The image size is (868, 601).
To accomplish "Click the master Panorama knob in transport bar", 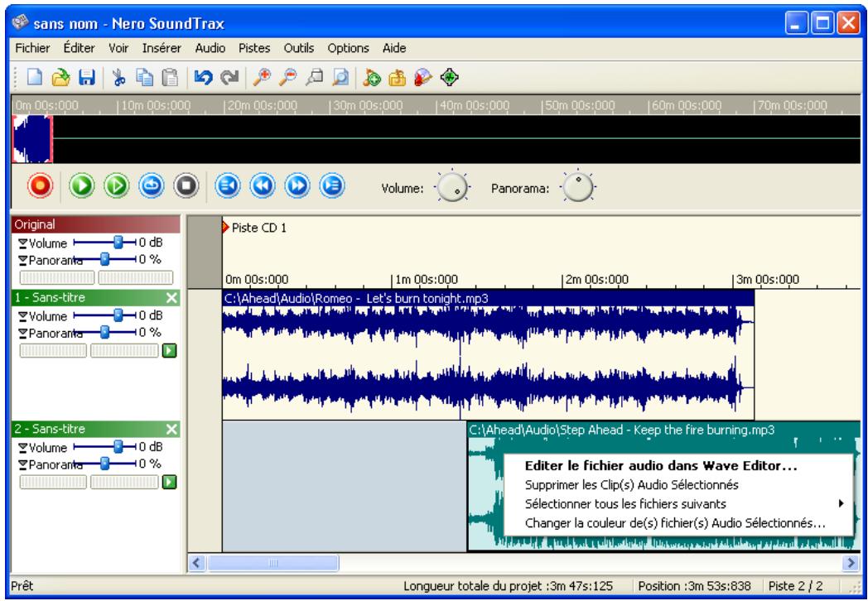I will pos(578,186).
